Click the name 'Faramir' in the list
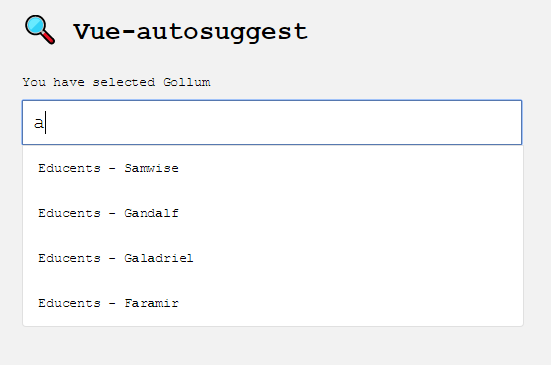This screenshot has height=365, width=551. coord(151,303)
